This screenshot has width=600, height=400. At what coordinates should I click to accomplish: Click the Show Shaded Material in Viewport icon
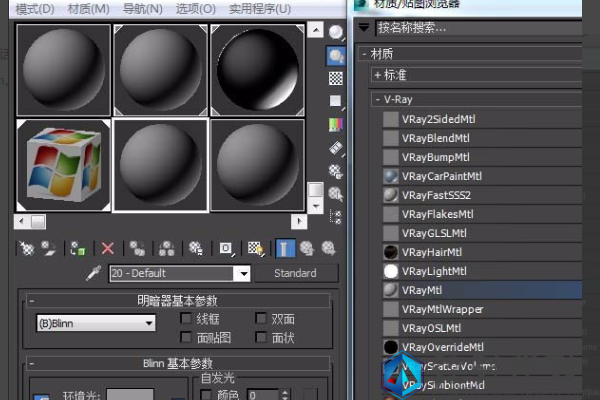coord(256,248)
